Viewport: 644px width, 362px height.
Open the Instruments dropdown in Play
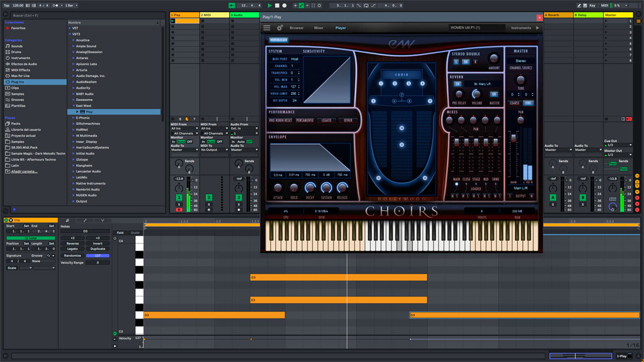click(524, 28)
